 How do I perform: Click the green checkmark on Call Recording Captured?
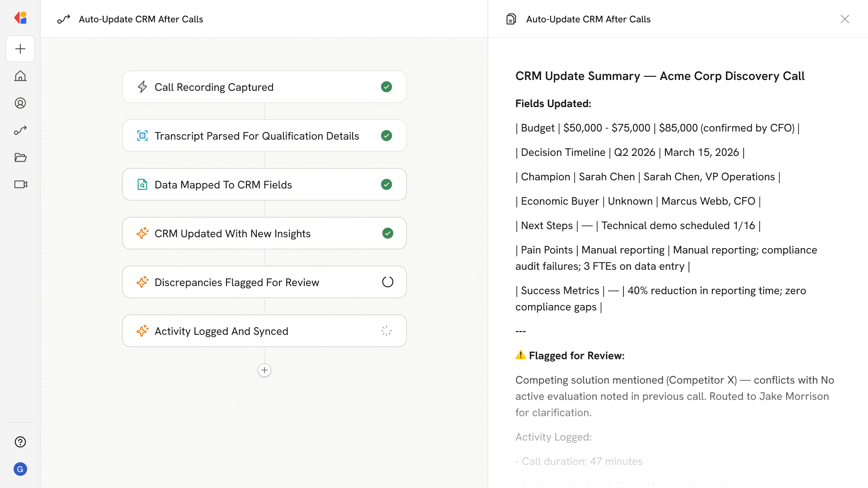pyautogui.click(x=387, y=87)
